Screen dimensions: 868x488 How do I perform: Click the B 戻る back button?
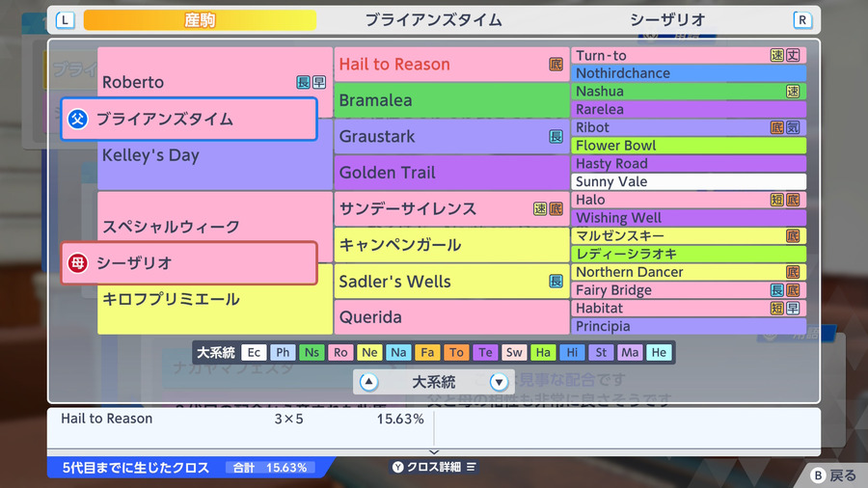click(x=833, y=475)
